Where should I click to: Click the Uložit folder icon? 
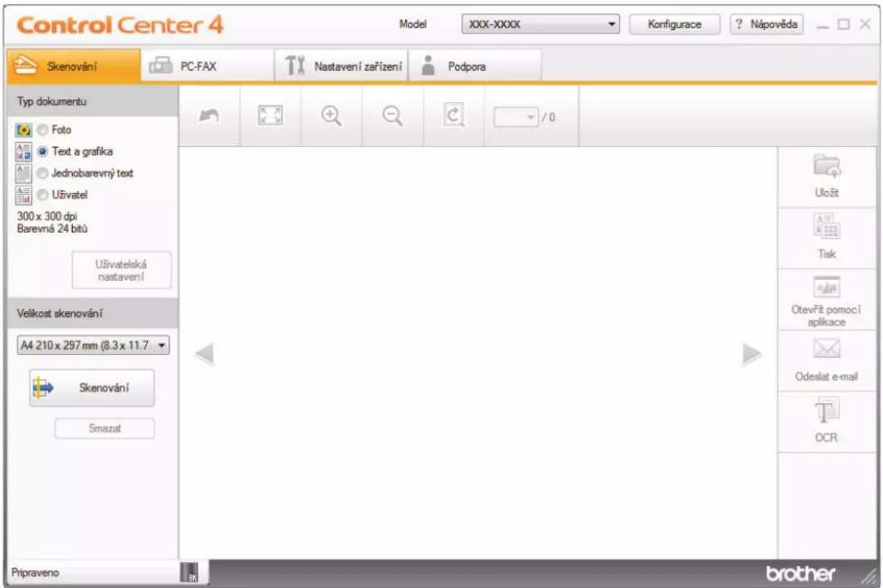pyautogui.click(x=827, y=168)
